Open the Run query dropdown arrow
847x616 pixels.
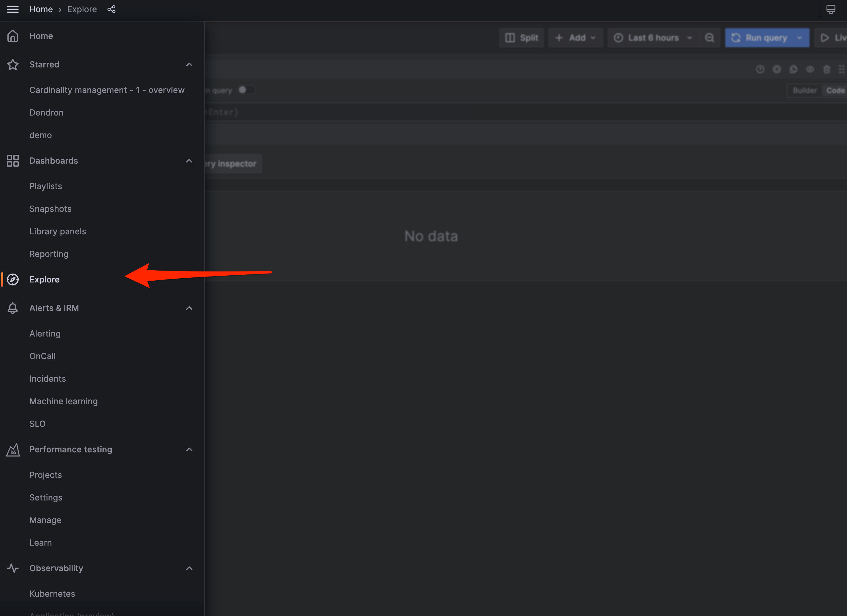coord(799,37)
